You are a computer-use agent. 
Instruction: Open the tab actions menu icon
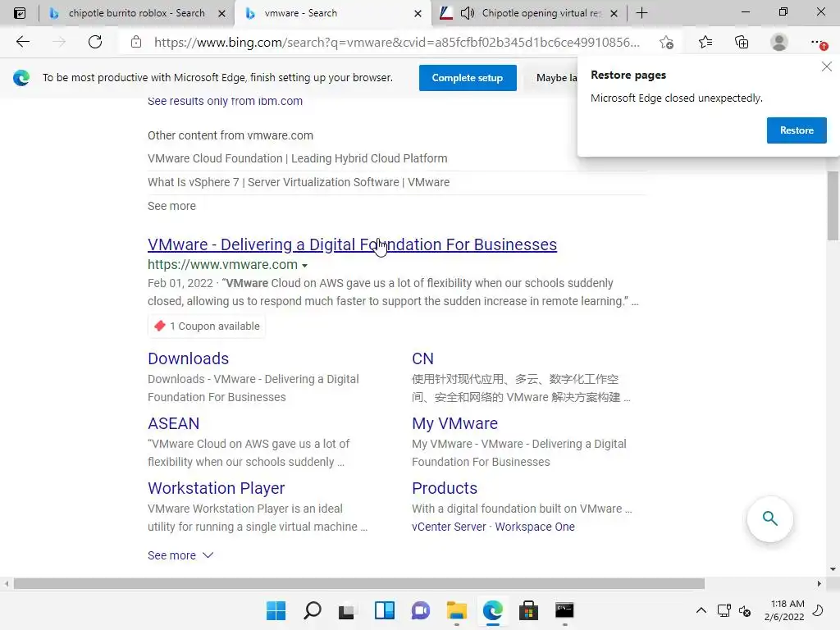tap(20, 13)
